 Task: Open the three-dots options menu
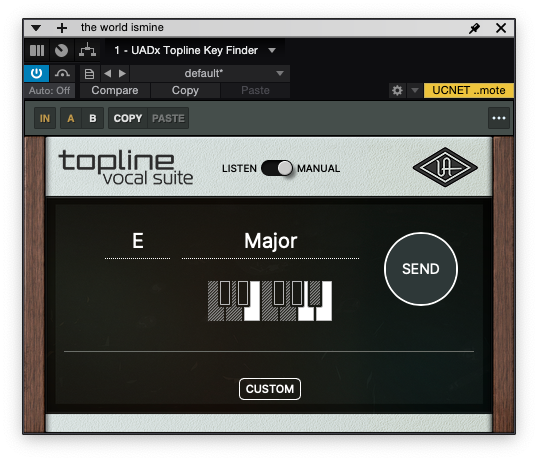click(x=499, y=118)
